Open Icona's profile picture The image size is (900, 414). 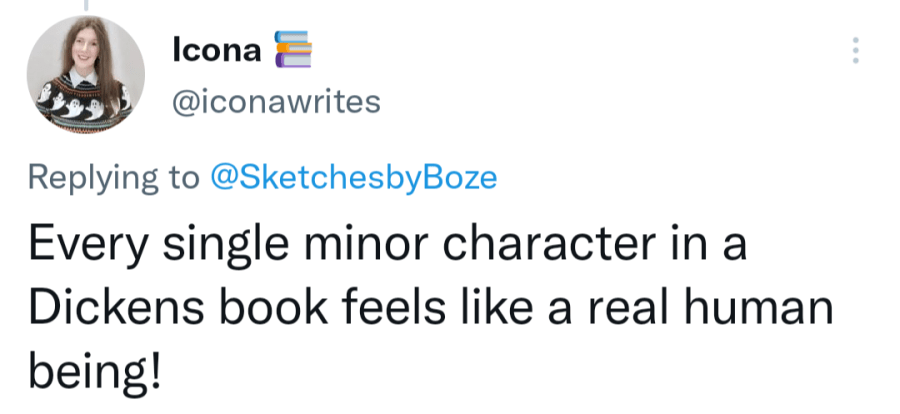coord(86,76)
